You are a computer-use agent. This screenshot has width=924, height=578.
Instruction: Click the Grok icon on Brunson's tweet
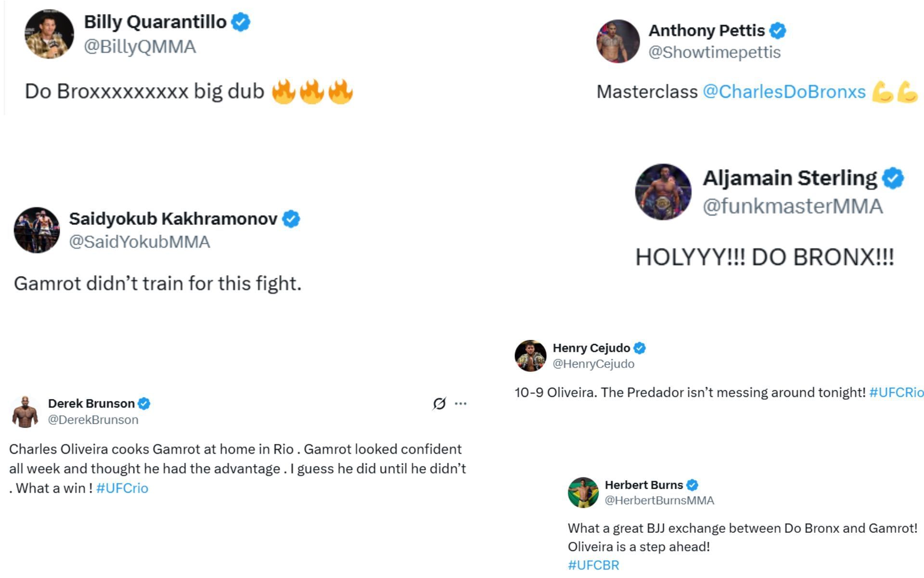pos(439,404)
